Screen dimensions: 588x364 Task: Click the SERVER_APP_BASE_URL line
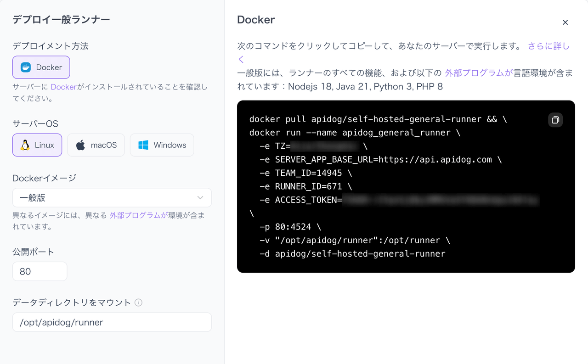(381, 160)
